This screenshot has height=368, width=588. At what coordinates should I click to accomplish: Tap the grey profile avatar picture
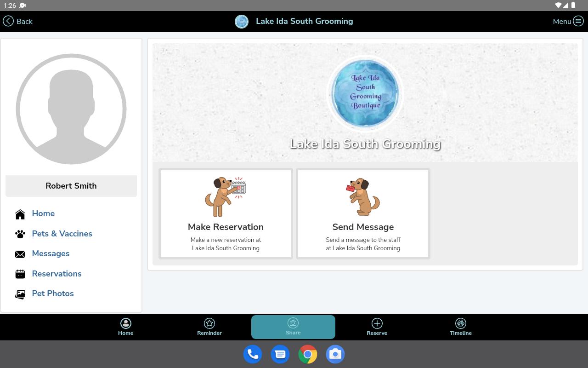pos(71,109)
